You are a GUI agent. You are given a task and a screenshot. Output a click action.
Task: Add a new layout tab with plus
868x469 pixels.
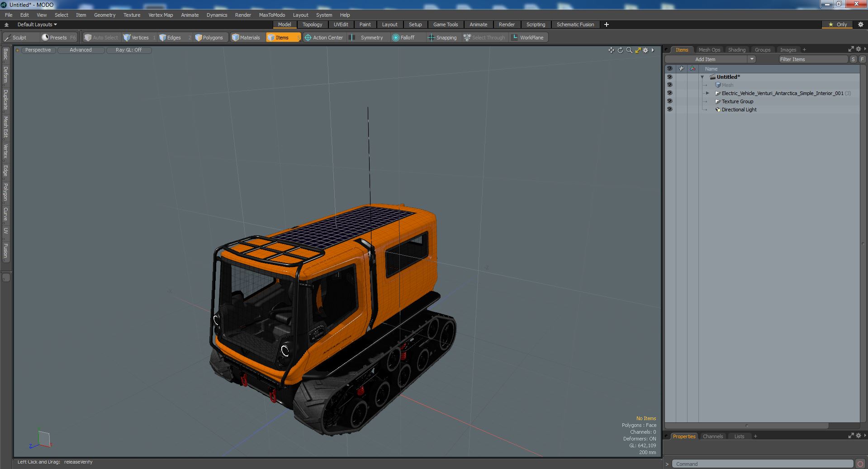point(607,24)
